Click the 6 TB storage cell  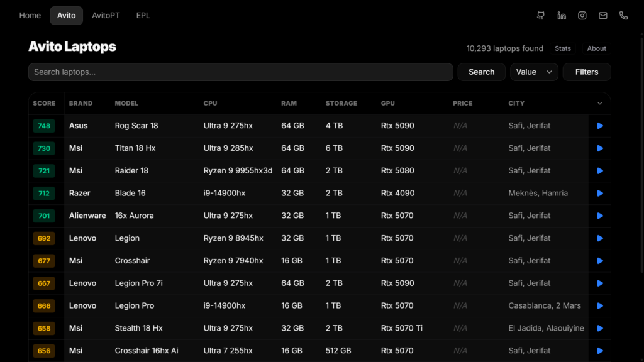(x=334, y=148)
